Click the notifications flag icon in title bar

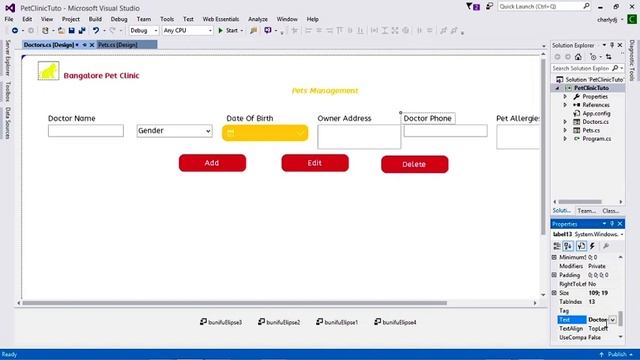pos(473,7)
